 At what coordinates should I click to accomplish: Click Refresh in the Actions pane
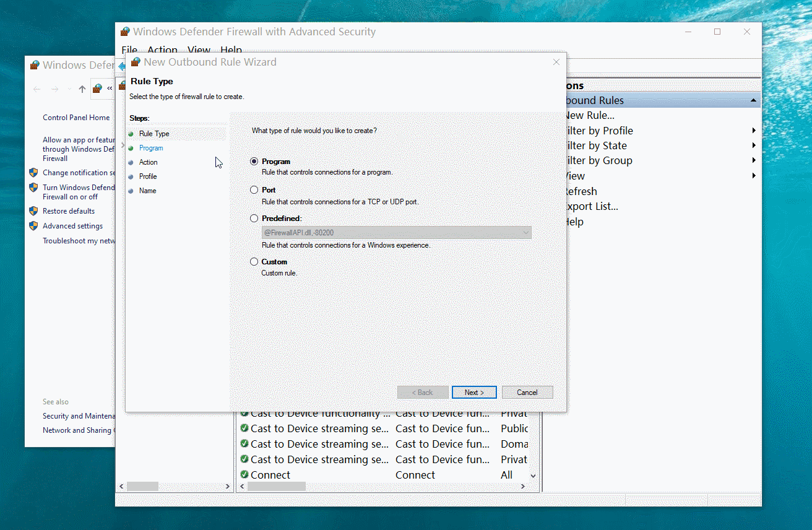pos(581,191)
